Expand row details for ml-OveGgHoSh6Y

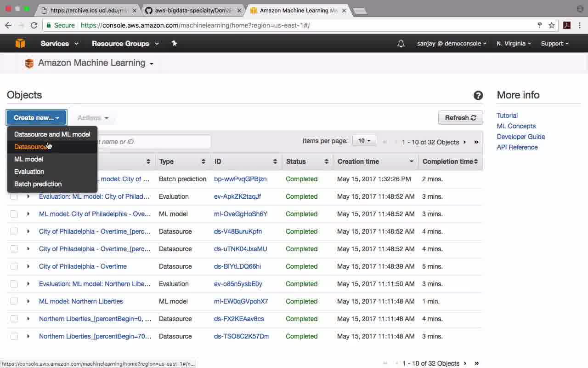coord(28,214)
